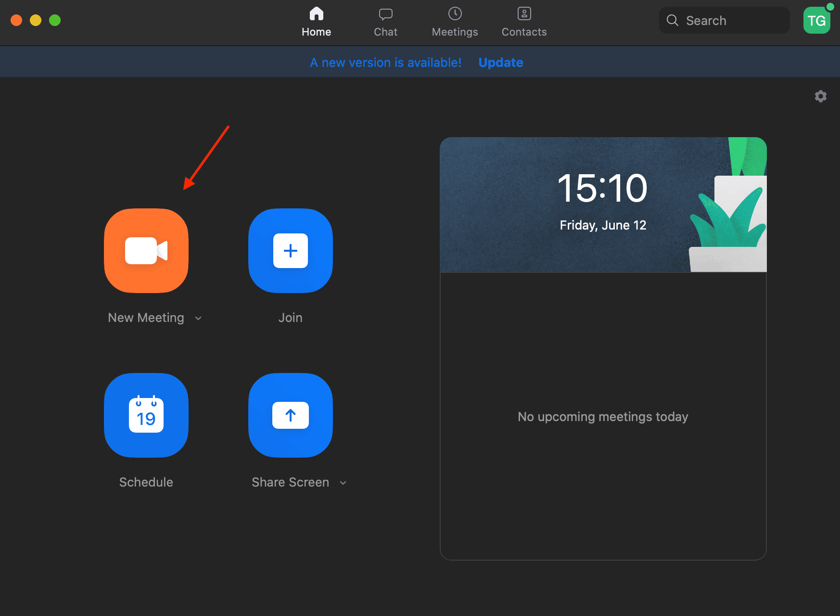This screenshot has height=616, width=840.
Task: Go to the Meetings tab
Action: (455, 22)
